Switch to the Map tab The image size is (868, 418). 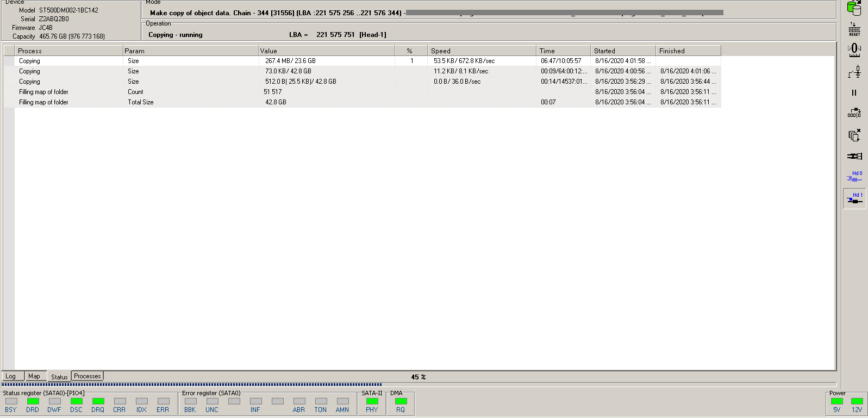[34, 376]
